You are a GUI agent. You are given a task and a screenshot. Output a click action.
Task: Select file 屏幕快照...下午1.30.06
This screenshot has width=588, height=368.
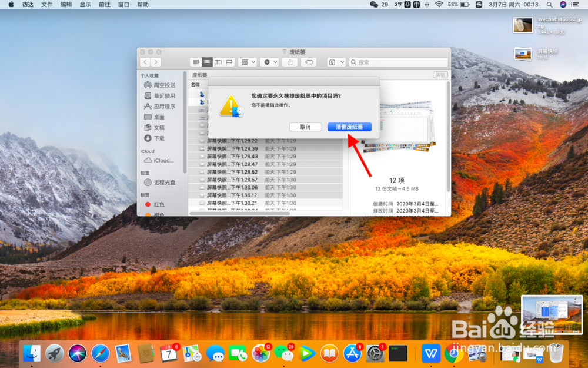tap(265, 187)
